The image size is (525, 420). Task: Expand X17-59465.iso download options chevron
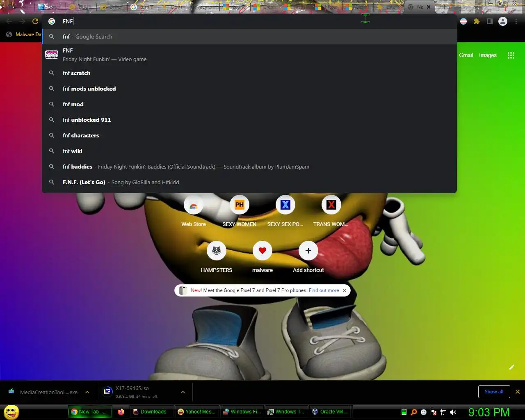coord(183,392)
